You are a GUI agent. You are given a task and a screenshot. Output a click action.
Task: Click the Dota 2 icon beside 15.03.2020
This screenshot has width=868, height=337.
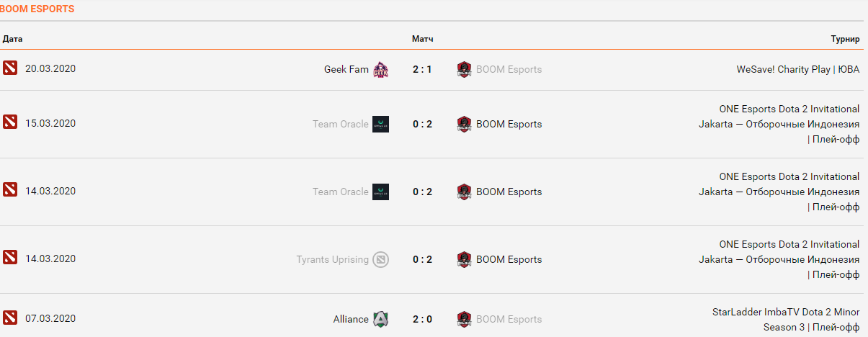click(x=9, y=124)
